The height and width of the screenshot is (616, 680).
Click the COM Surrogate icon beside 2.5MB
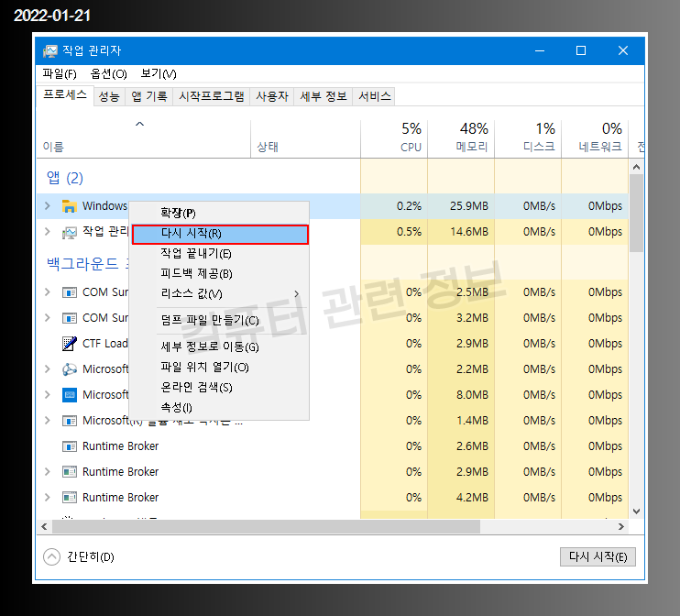pos(69,292)
